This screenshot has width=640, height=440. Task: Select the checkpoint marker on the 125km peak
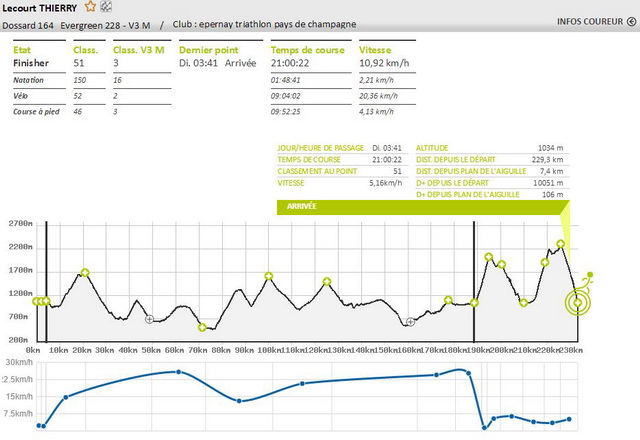pyautogui.click(x=327, y=282)
